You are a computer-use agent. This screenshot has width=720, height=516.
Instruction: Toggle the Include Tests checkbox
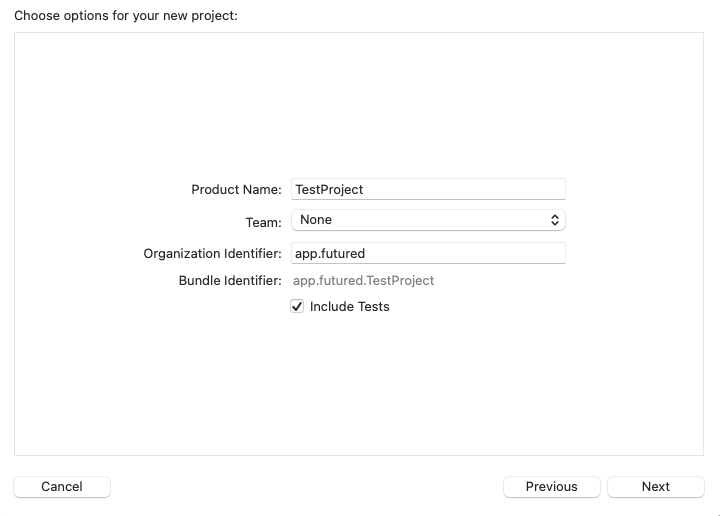(x=297, y=307)
